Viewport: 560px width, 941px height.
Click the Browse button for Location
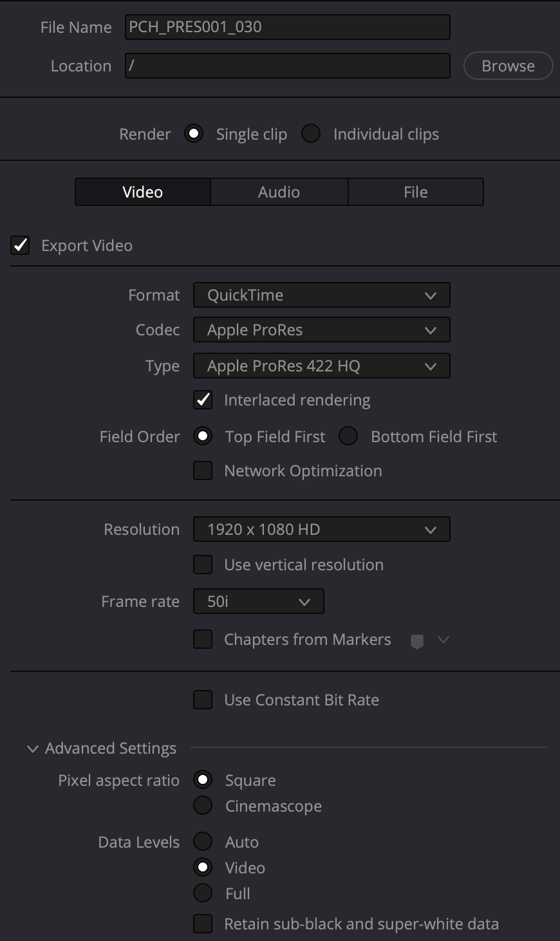(x=508, y=66)
